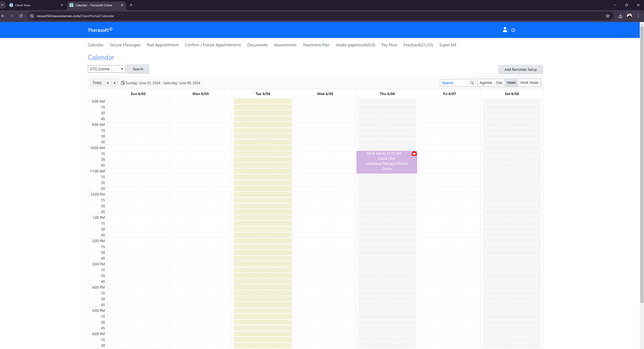The height and width of the screenshot is (349, 644).
Task: Open the 10:15 AM Individual Therapy appointment
Action: [x=387, y=162]
